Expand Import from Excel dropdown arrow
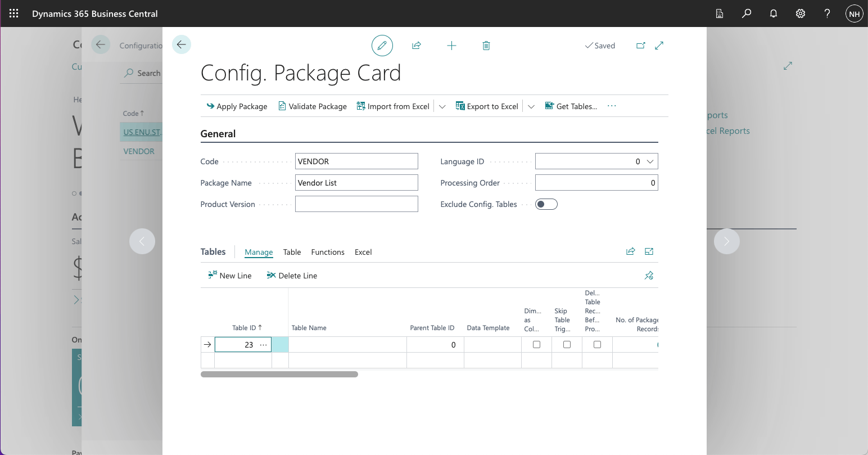The image size is (868, 455). point(442,106)
